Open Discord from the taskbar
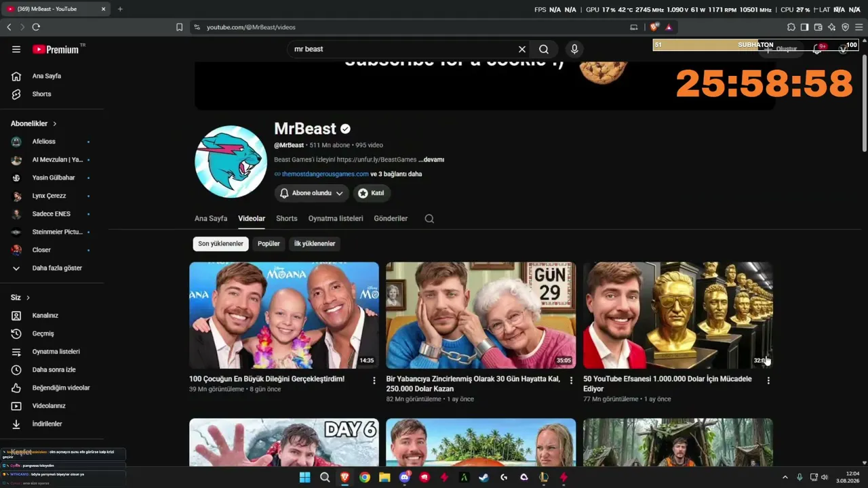 (405, 477)
